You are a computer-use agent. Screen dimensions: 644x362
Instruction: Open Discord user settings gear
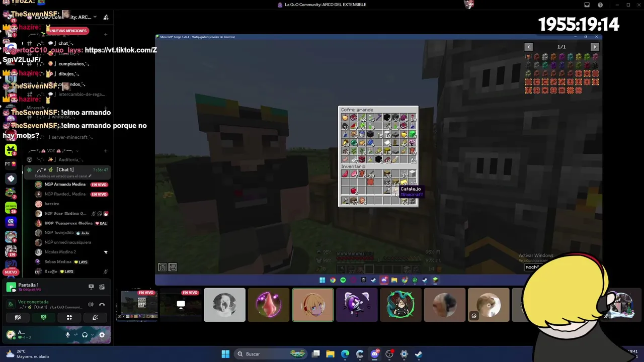(x=102, y=335)
